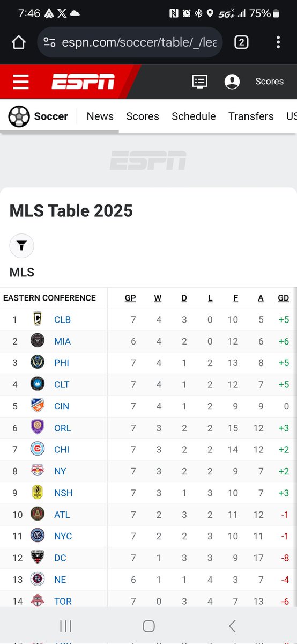Open the ESPN watch/news screen icon
The image size is (297, 644).
point(200,82)
